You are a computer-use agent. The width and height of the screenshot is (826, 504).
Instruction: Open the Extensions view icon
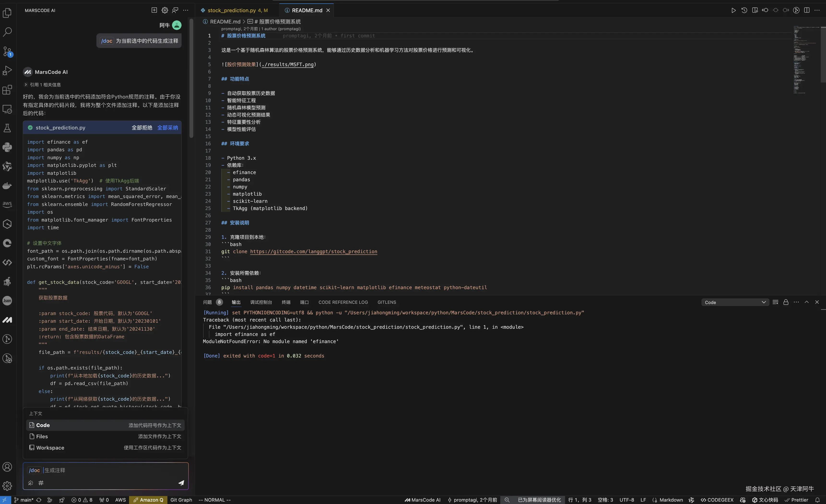(7, 90)
